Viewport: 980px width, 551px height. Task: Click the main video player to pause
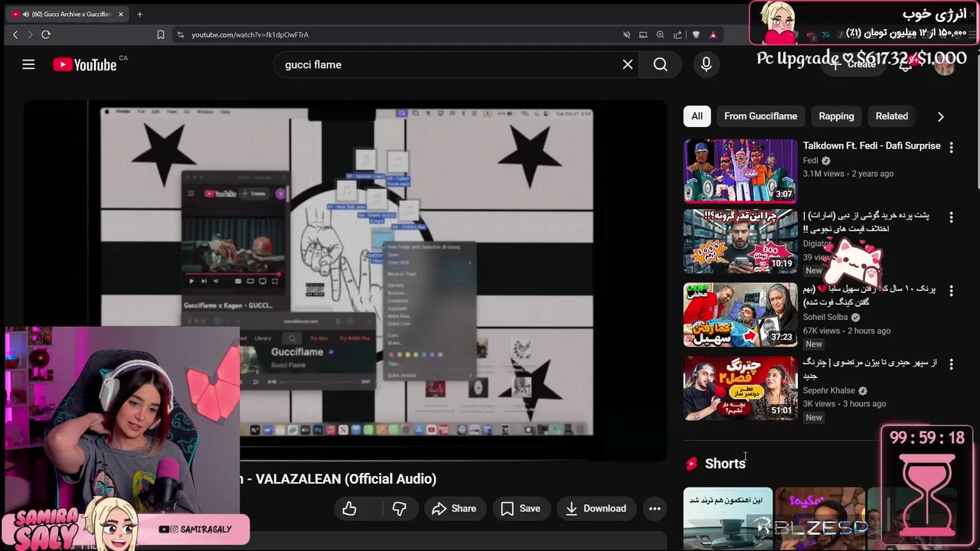pyautogui.click(x=345, y=279)
